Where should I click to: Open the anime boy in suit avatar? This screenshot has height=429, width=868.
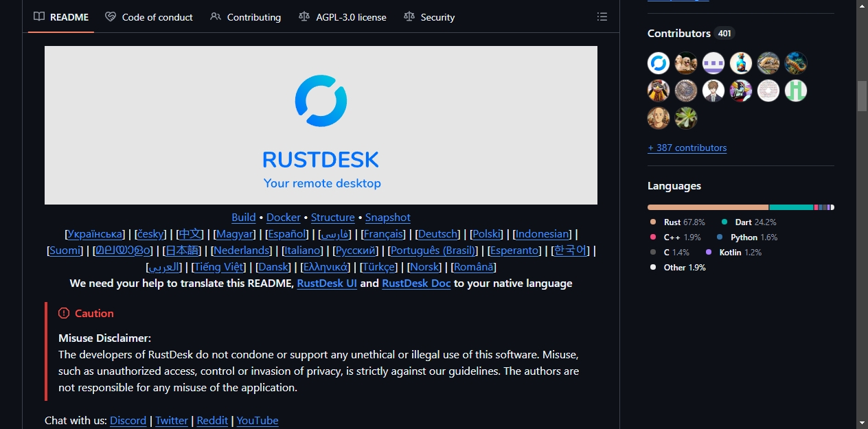pos(713,91)
